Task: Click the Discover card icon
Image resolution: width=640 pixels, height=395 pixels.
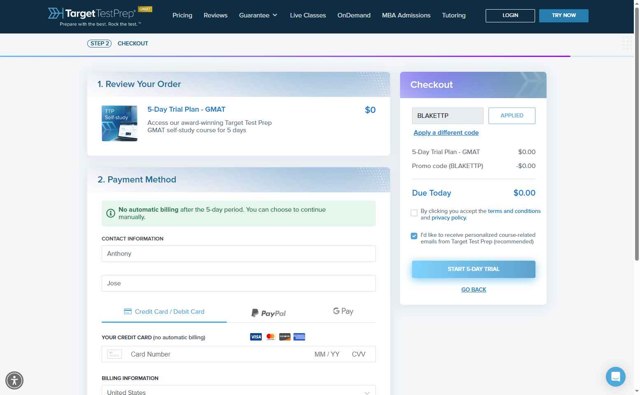Action: 285,337
